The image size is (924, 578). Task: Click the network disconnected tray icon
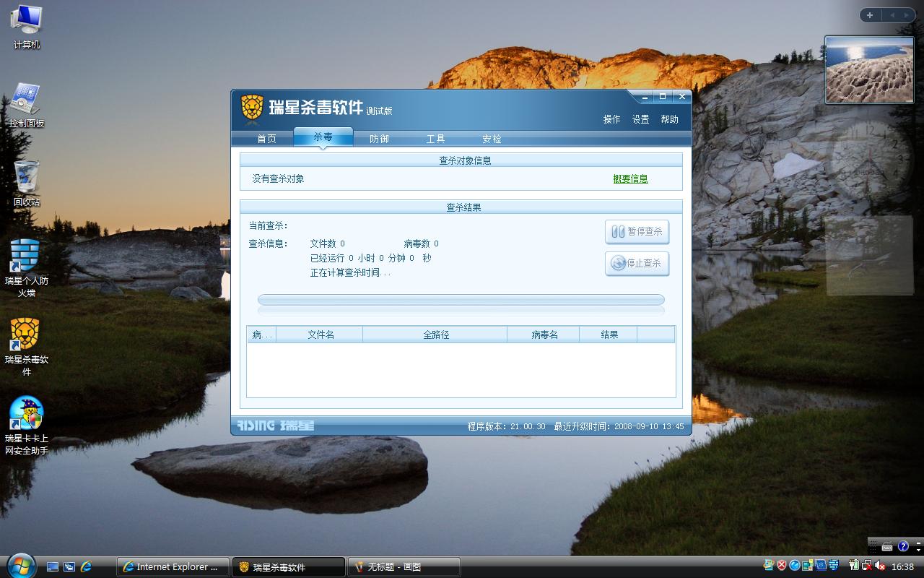point(866,566)
